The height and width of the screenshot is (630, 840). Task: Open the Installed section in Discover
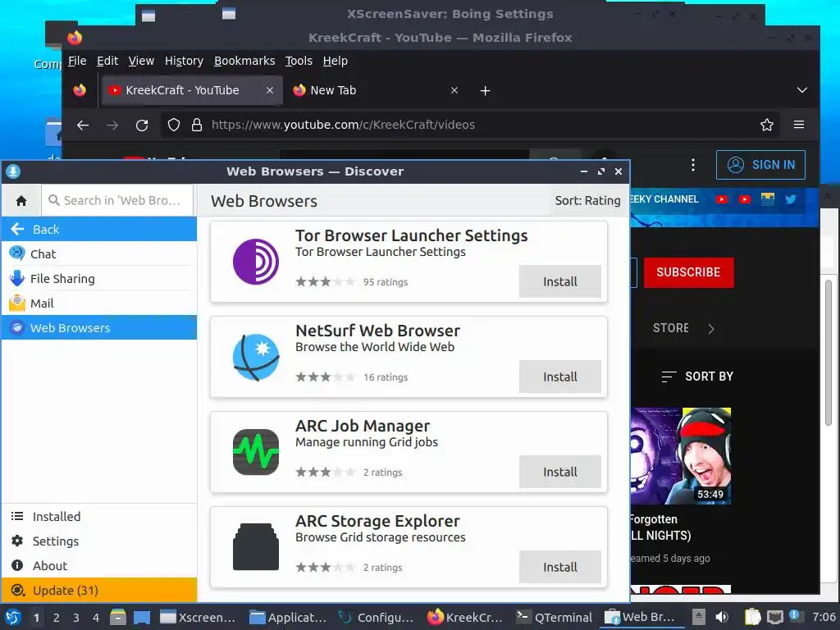coord(99,517)
